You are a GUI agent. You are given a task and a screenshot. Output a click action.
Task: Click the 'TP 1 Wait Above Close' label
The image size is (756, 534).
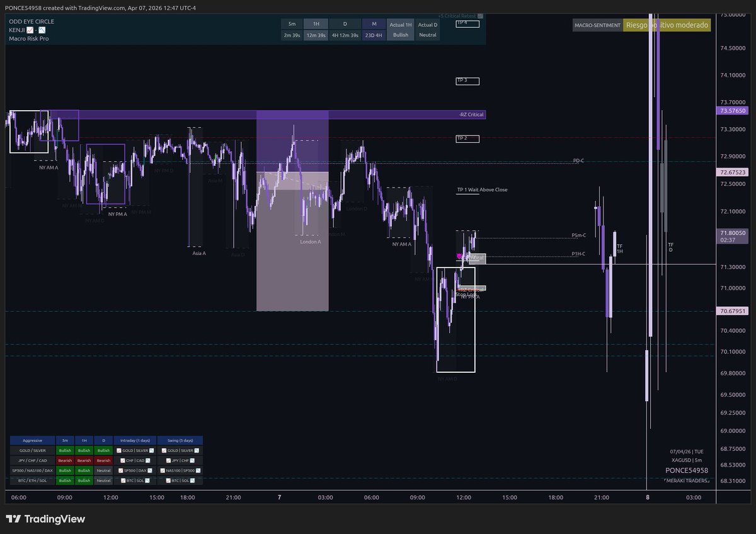click(x=482, y=190)
